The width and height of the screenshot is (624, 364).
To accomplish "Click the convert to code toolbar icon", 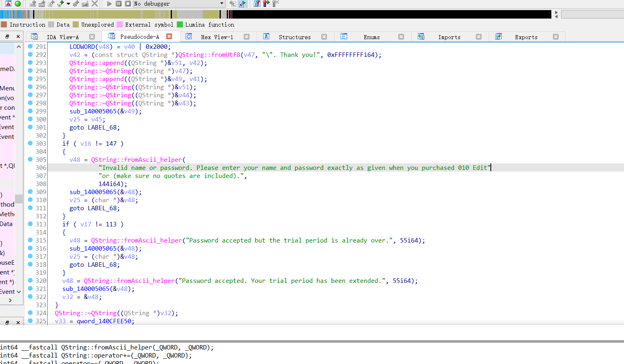I will click(x=33, y=4).
